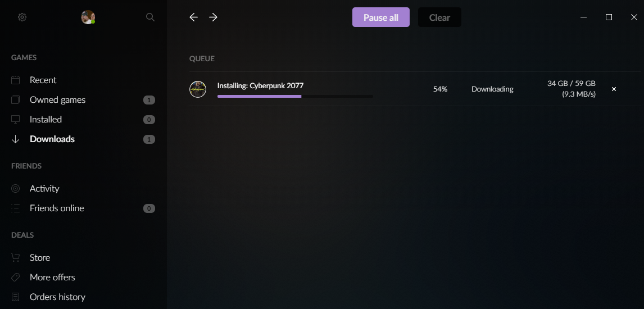This screenshot has height=309, width=644.
Task: Clear the download queue
Action: 439,17
